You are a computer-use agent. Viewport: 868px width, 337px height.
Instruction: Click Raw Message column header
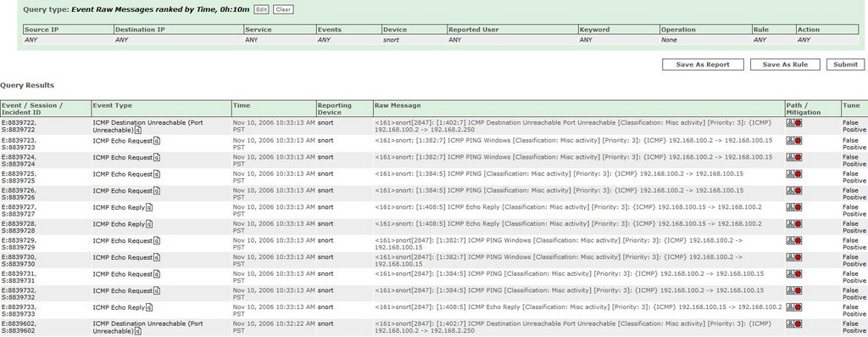click(398, 105)
